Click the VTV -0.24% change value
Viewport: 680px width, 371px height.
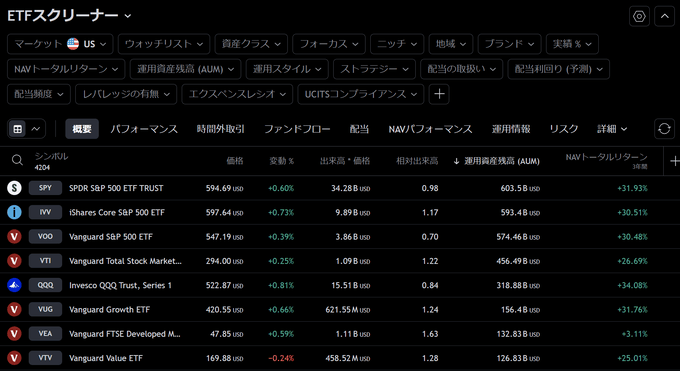[x=281, y=358]
